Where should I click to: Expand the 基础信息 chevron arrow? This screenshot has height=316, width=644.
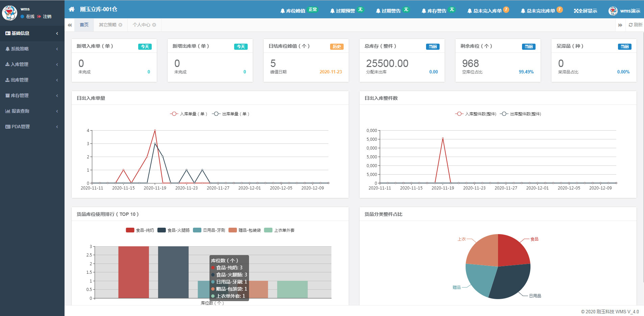tap(57, 33)
